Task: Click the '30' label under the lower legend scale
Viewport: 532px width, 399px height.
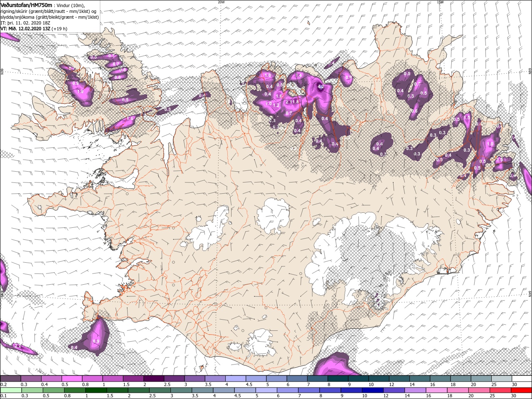Action: (513, 396)
